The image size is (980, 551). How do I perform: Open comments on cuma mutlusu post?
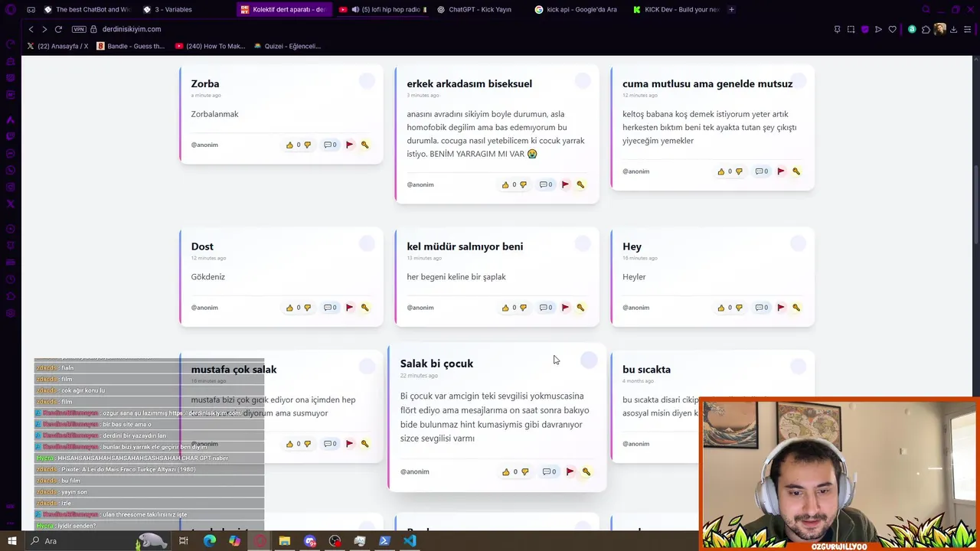[x=762, y=171]
